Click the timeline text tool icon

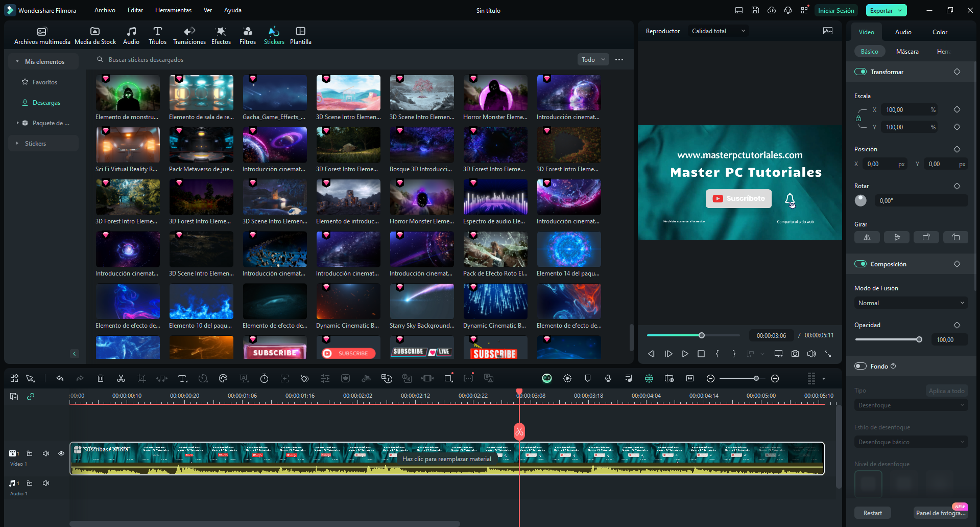click(182, 378)
